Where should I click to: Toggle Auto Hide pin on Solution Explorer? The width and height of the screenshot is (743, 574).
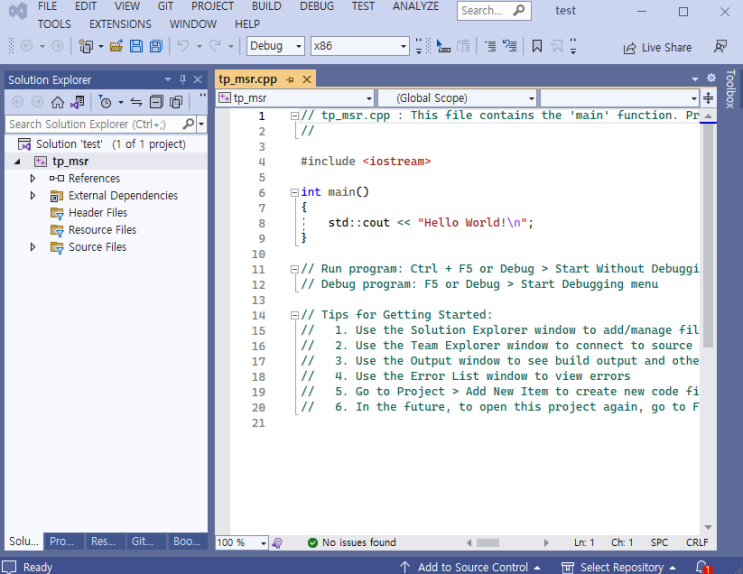pyautogui.click(x=183, y=80)
